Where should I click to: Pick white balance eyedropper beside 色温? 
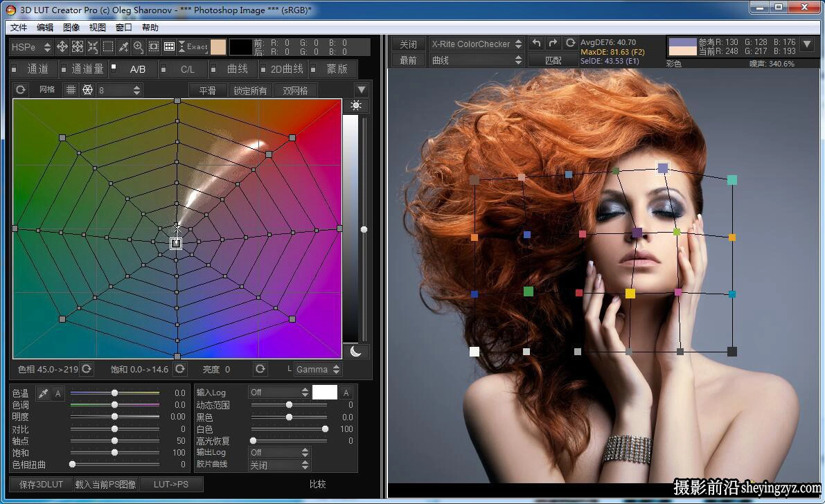(43, 393)
